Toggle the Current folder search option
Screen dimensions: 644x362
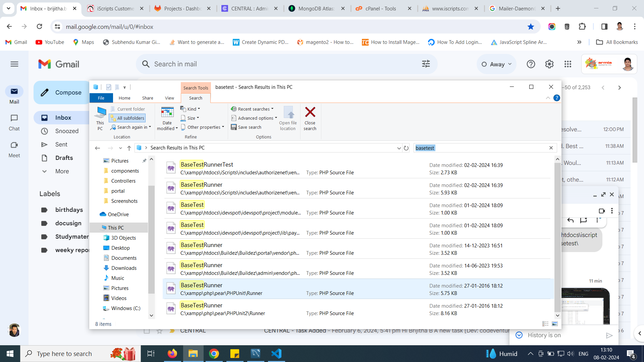click(x=128, y=109)
